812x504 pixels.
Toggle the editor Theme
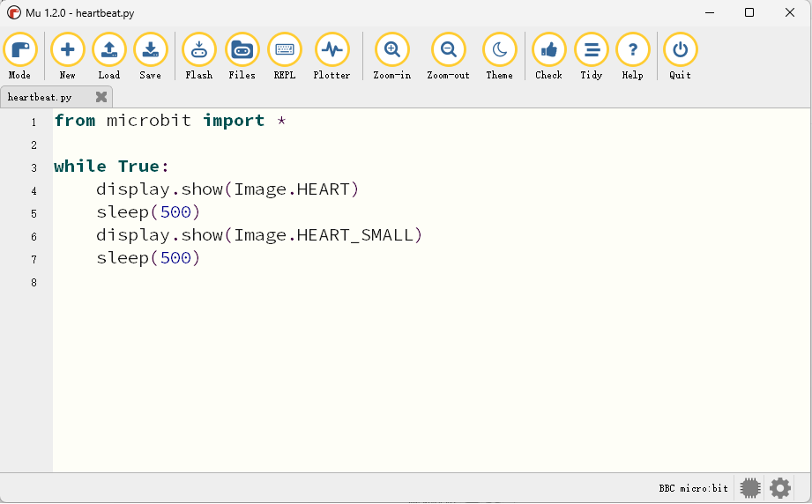[x=499, y=56]
